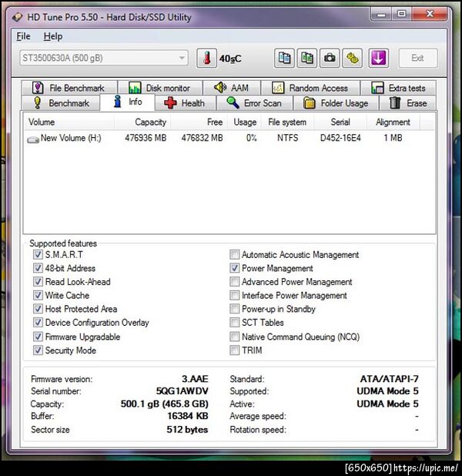Toggle Advanced Power Management checkbox

234,282
